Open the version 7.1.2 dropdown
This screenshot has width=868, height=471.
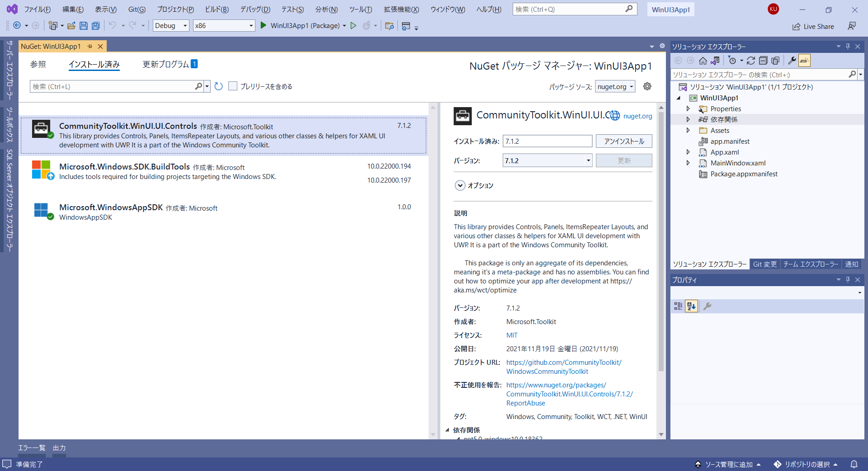547,160
